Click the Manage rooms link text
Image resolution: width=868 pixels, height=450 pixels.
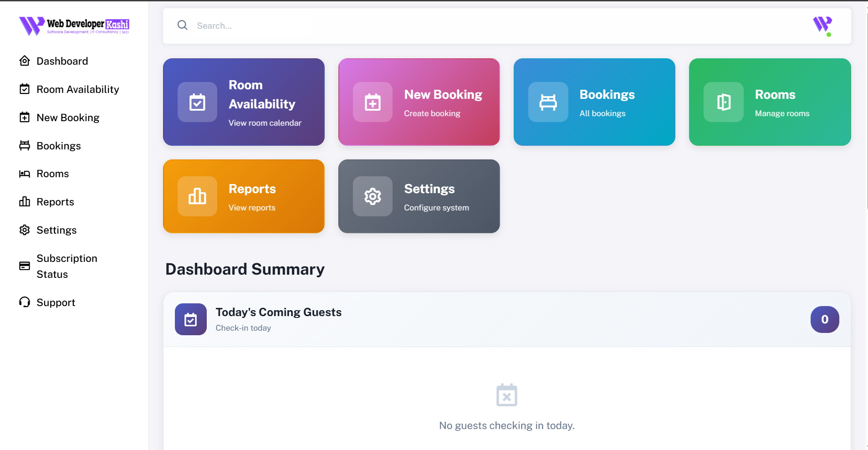(x=782, y=113)
